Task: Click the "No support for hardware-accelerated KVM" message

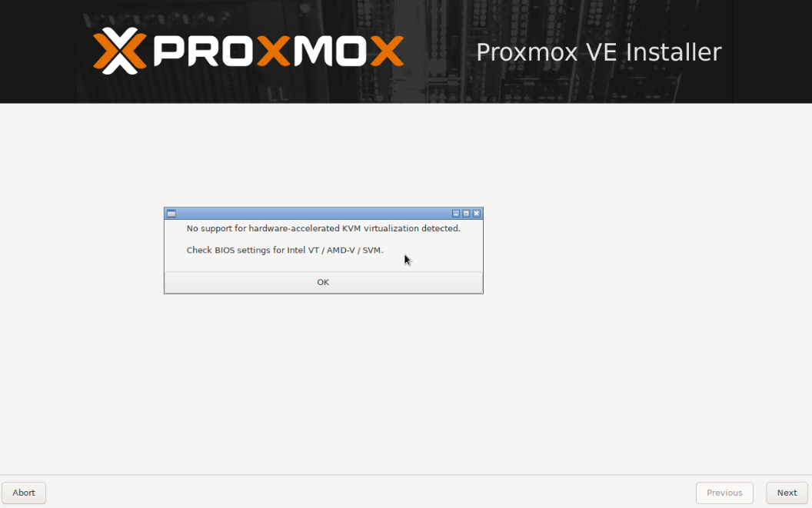Action: pyautogui.click(x=323, y=228)
